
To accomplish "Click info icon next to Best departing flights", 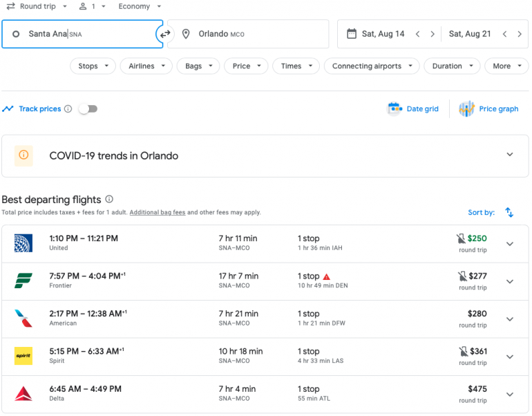I will coord(109,200).
